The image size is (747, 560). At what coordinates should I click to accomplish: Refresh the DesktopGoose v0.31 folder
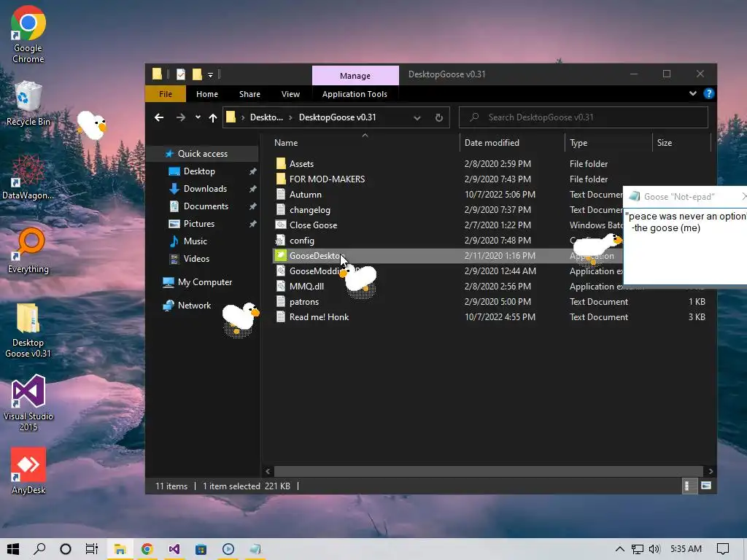438,117
